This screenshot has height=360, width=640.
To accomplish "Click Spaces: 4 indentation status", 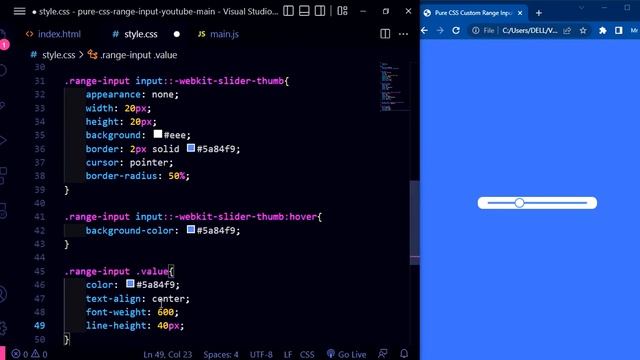I will [x=221, y=354].
